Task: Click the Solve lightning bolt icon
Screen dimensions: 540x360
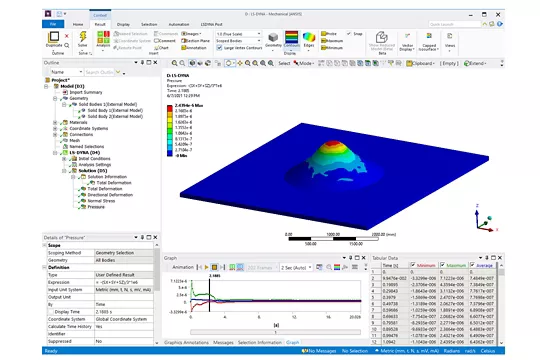Action: (x=83, y=37)
